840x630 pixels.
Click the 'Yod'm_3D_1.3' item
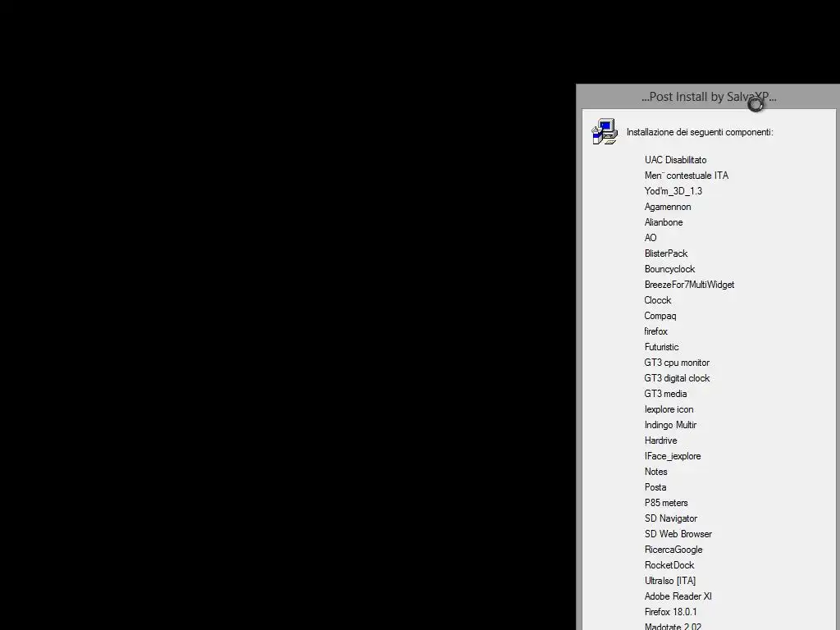click(673, 191)
